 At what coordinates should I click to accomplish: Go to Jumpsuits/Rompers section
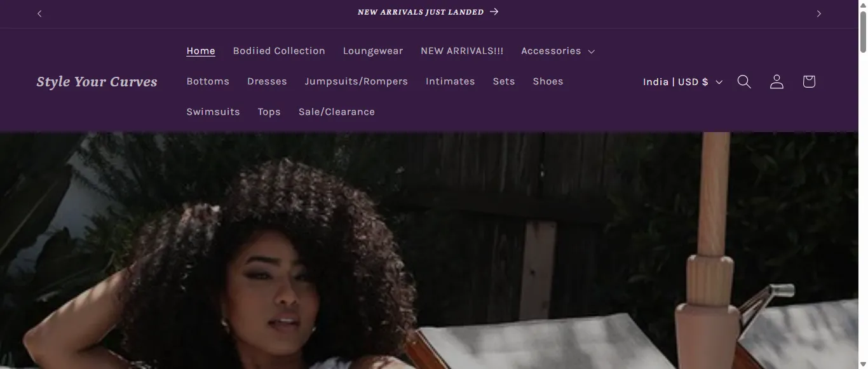point(356,81)
